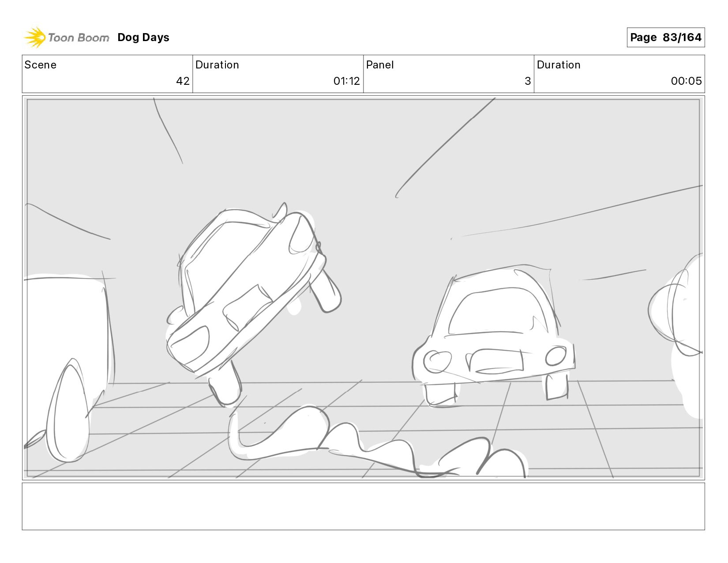Click the 'Duration' label beside Panel
The image size is (728, 563).
pos(559,65)
